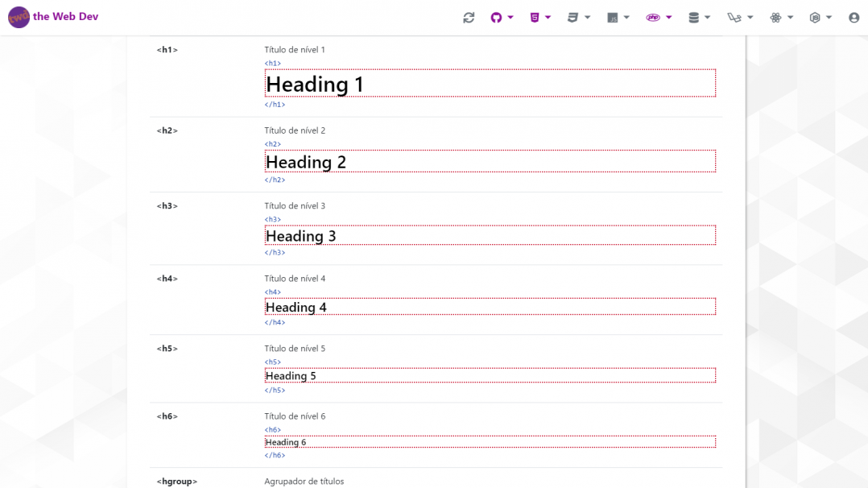Image resolution: width=868 pixels, height=488 pixels.
Task: Select the <h3> tag name in left column
Action: pos(167,206)
